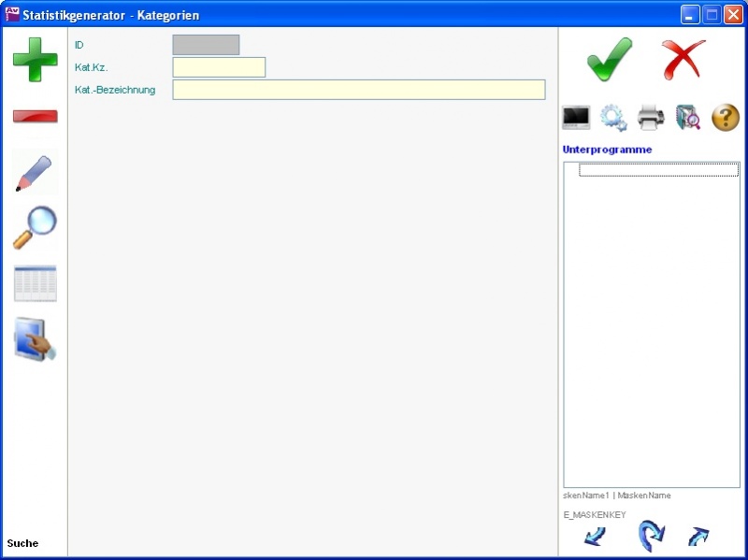The height and width of the screenshot is (560, 748).
Task: Click the curved blue refresh arrow
Action: (651, 537)
